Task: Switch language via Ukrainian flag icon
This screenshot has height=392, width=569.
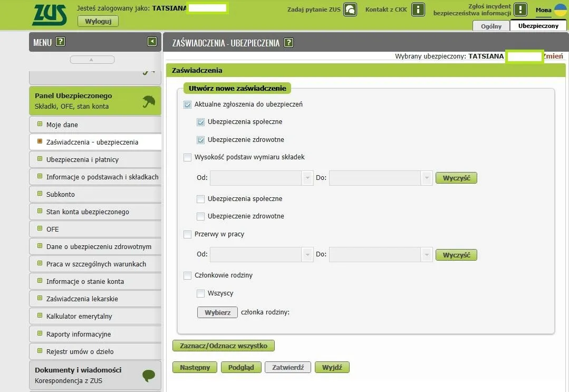Action: pos(561,9)
